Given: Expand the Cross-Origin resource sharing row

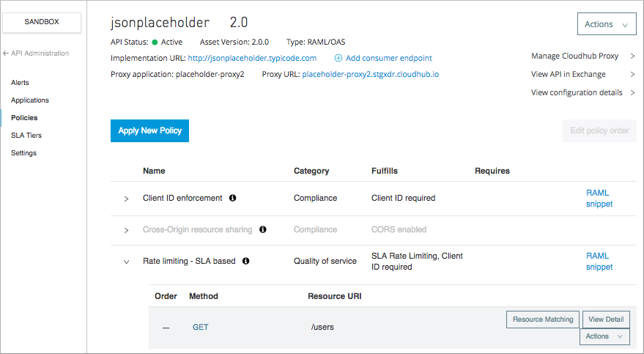Looking at the screenshot, I should pos(126,230).
